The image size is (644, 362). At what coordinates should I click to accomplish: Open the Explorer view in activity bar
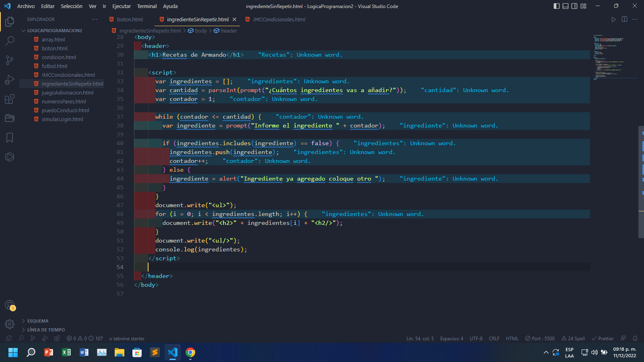point(10,21)
